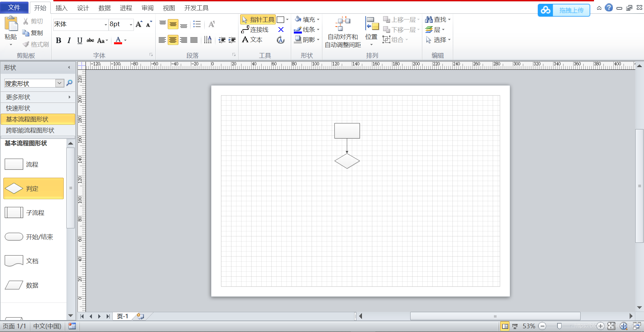Expand More Shapes (更多形状) submenu
The image size is (644, 332).
coord(38,97)
